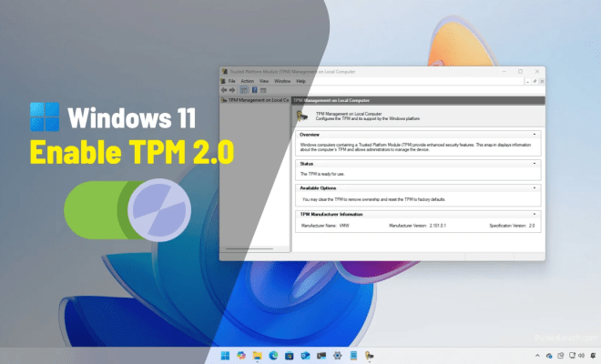Image resolution: width=601 pixels, height=364 pixels.
Task: Open the Window menu
Action: (282, 81)
